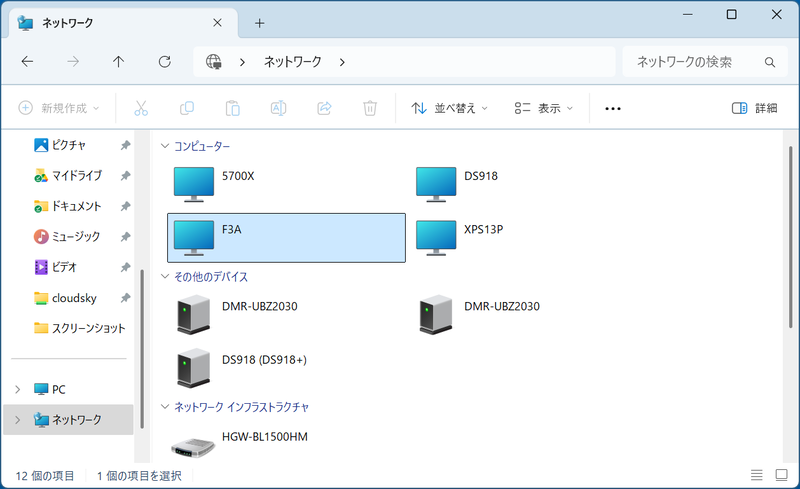Open the 表示 view dropdown

544,108
